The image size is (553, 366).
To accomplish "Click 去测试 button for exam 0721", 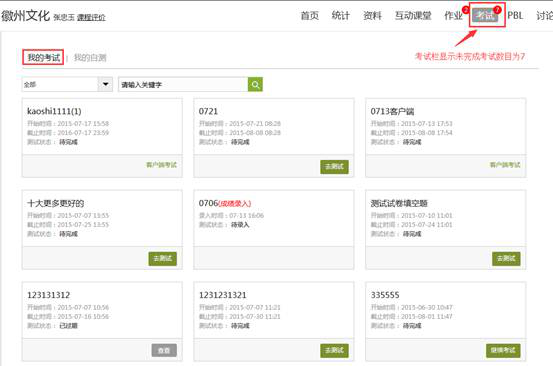I will [334, 167].
